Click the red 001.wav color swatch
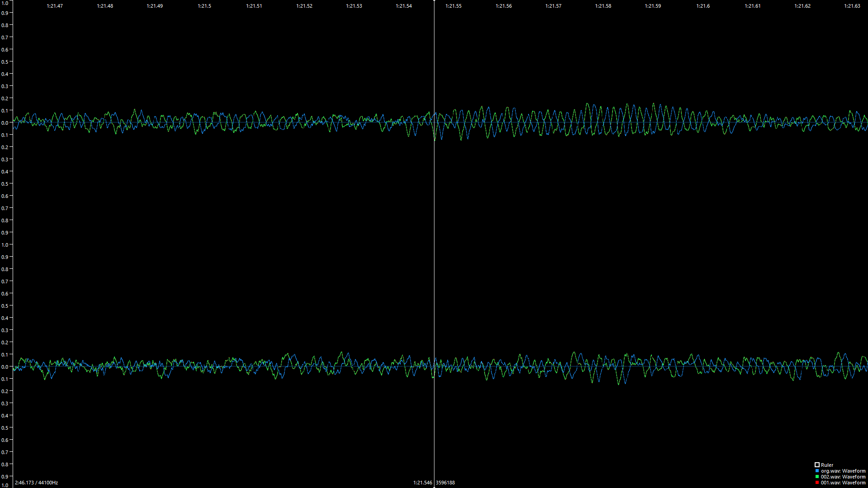Screen dimensions: 868x488 point(817,483)
